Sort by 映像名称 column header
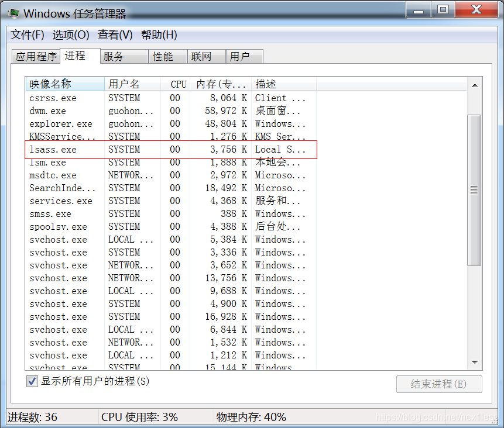This screenshot has width=504, height=428. [65, 84]
